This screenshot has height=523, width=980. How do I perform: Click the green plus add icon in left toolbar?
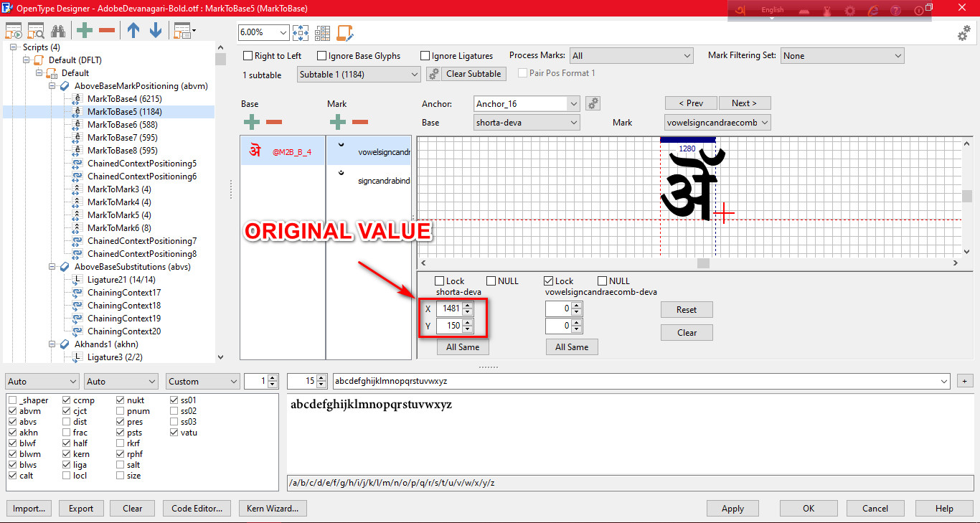click(x=85, y=30)
